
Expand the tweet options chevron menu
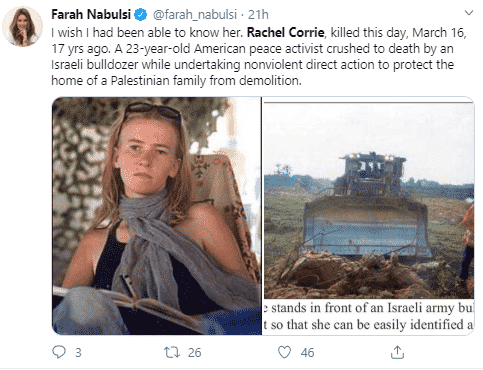click(469, 13)
